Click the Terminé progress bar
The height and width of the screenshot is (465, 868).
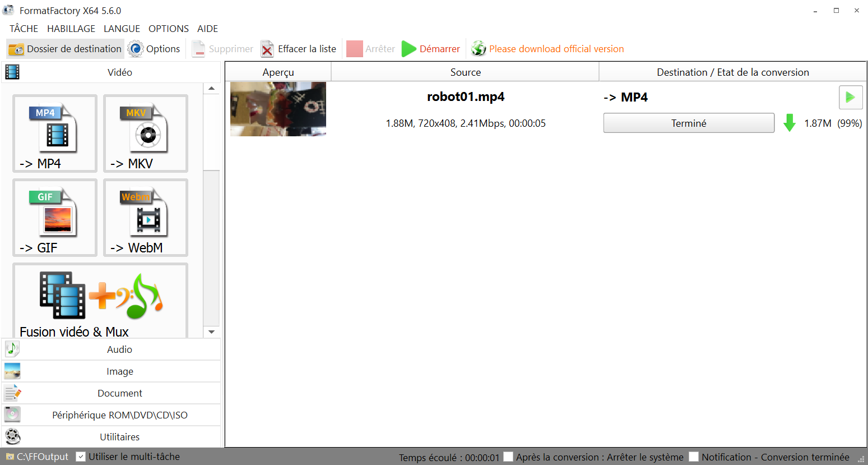coord(689,123)
